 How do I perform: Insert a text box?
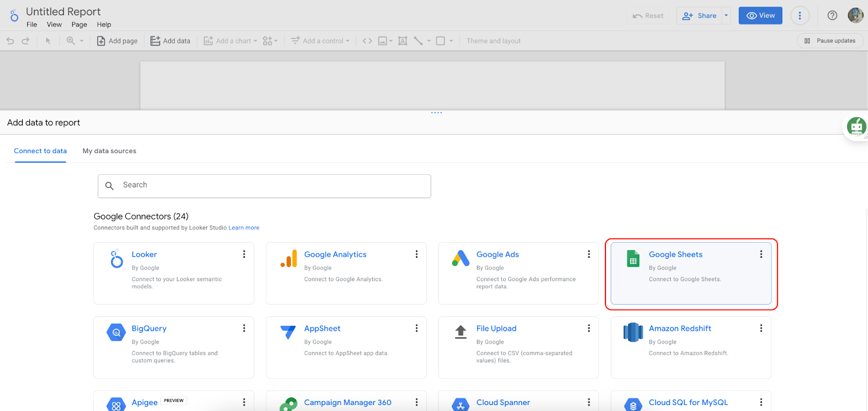(x=403, y=41)
